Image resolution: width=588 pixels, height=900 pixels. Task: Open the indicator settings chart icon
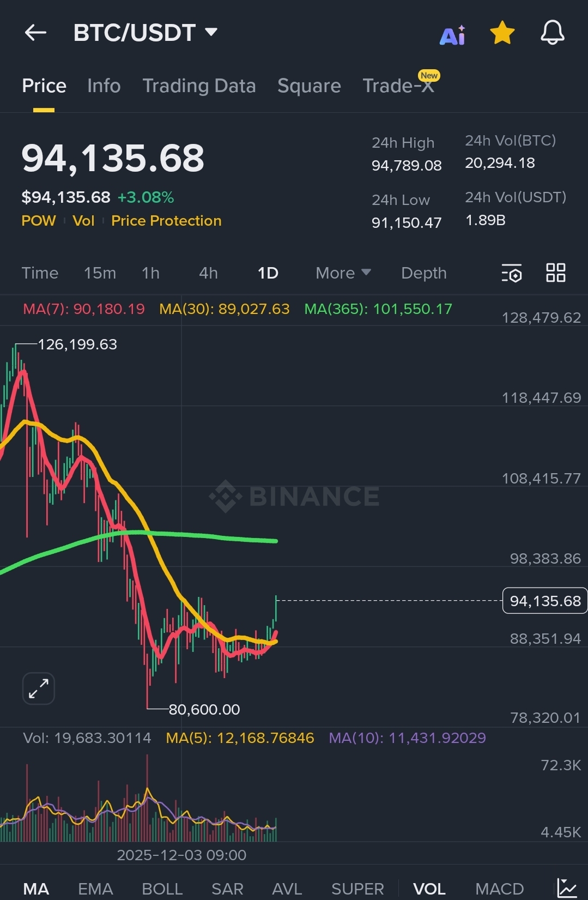pos(567,888)
